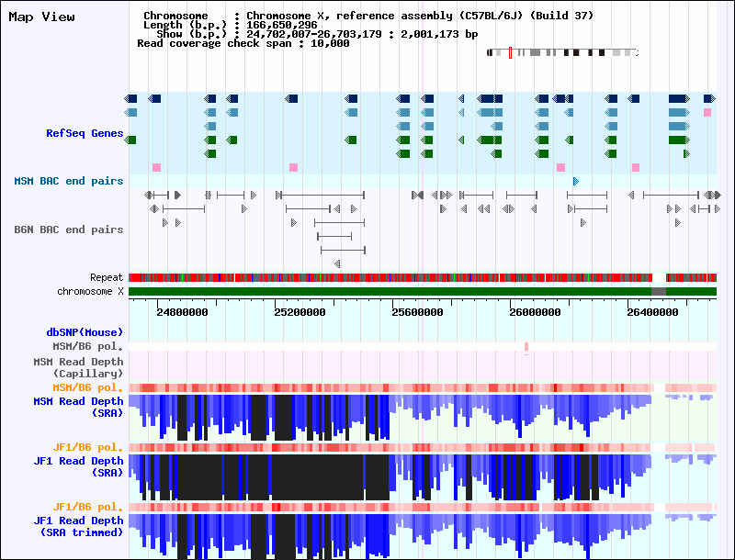Click the Show 24,702,007-26,703,179 range text

tap(317, 34)
